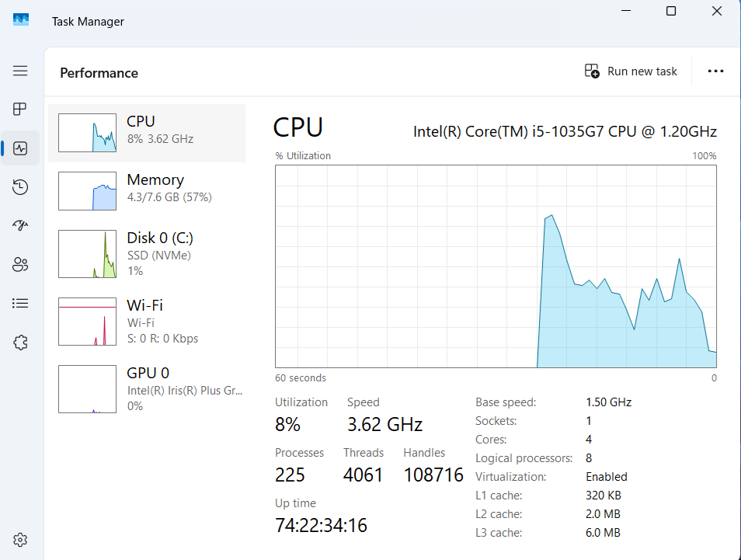Open the Startup apps page icon

click(x=20, y=226)
